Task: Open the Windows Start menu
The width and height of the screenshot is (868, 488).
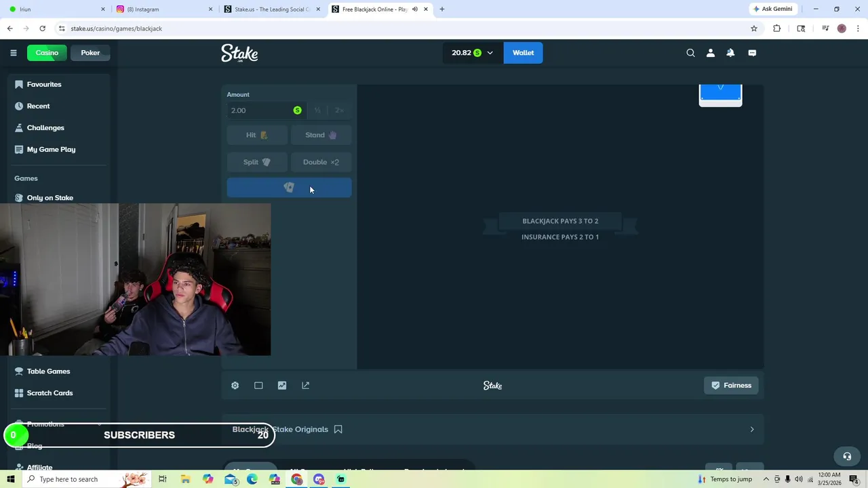Action: click(x=10, y=479)
